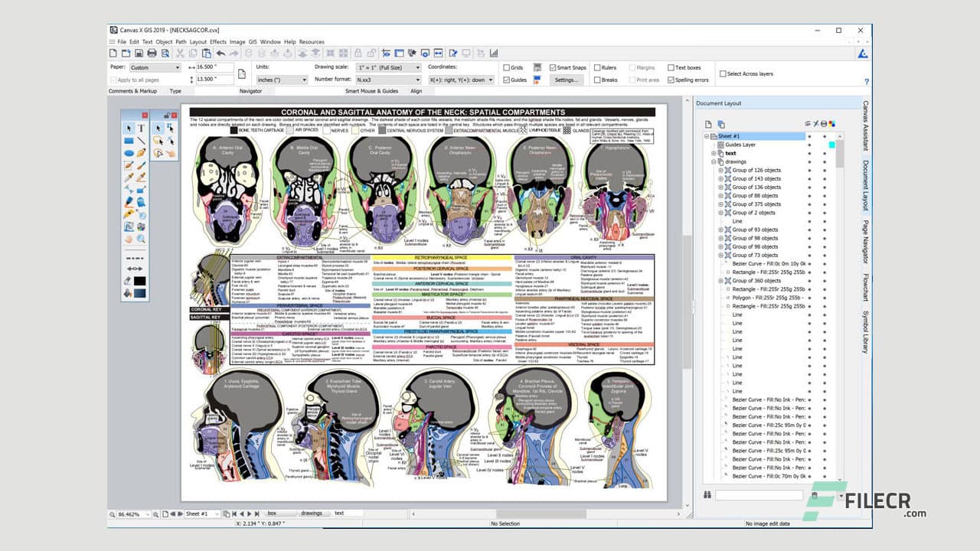Switch to the Page Navigator tab
The height and width of the screenshot is (551, 980).
click(865, 242)
